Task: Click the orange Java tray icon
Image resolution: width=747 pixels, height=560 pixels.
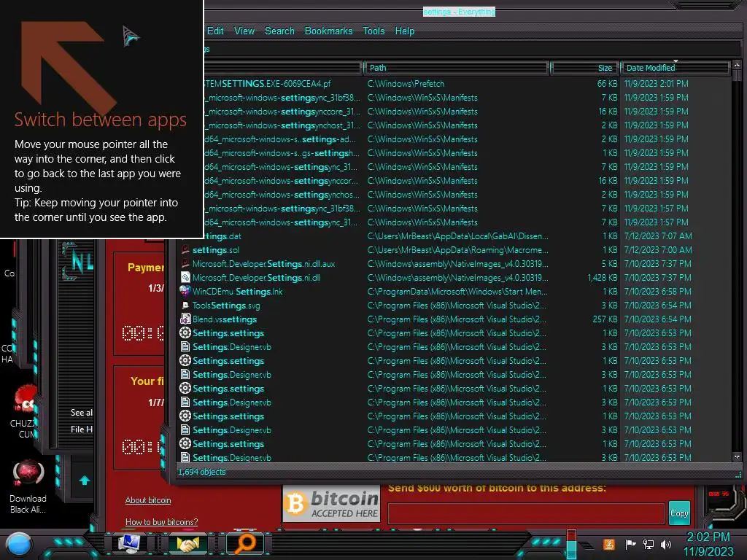Action: (609, 544)
